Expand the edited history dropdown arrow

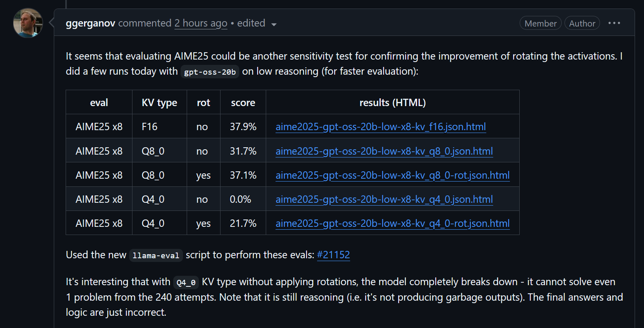[x=274, y=24]
